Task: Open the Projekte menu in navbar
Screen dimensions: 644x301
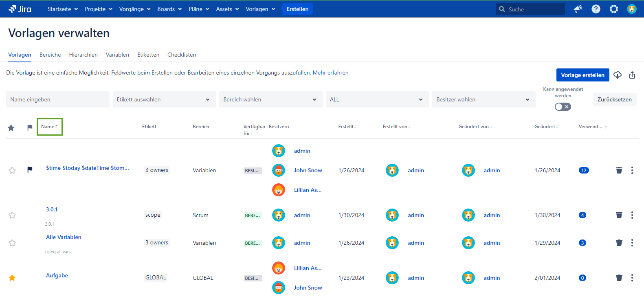Action: (x=98, y=9)
